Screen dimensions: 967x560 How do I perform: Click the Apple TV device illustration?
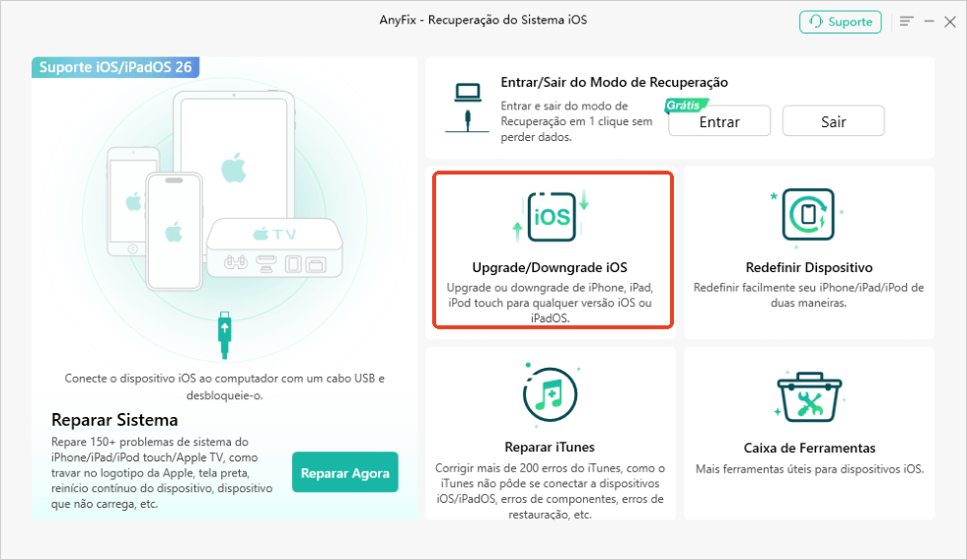274,247
